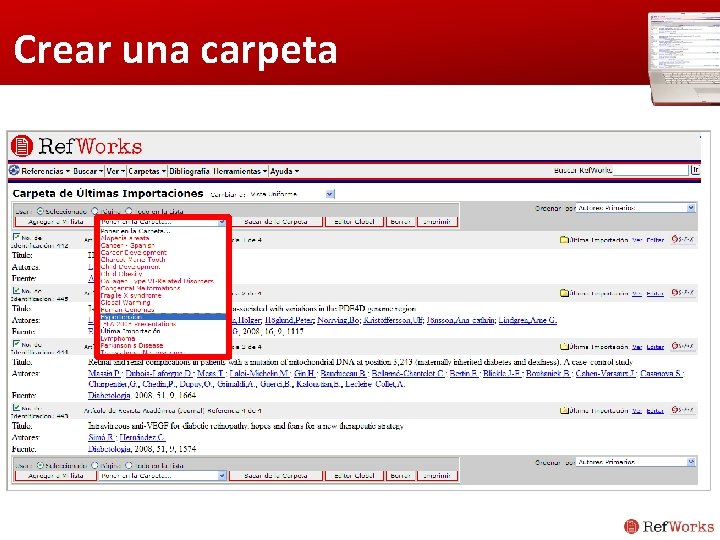Toggle the checkbox of the first reference
Image resolution: width=720 pixels, height=540 pixels.
(x=17, y=237)
